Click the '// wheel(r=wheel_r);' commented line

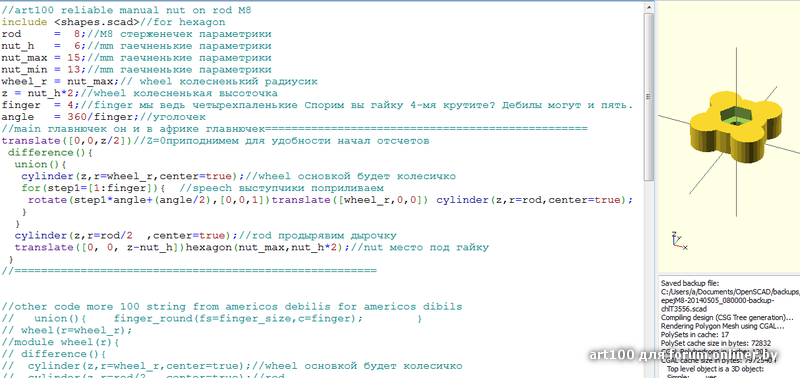tap(67, 330)
